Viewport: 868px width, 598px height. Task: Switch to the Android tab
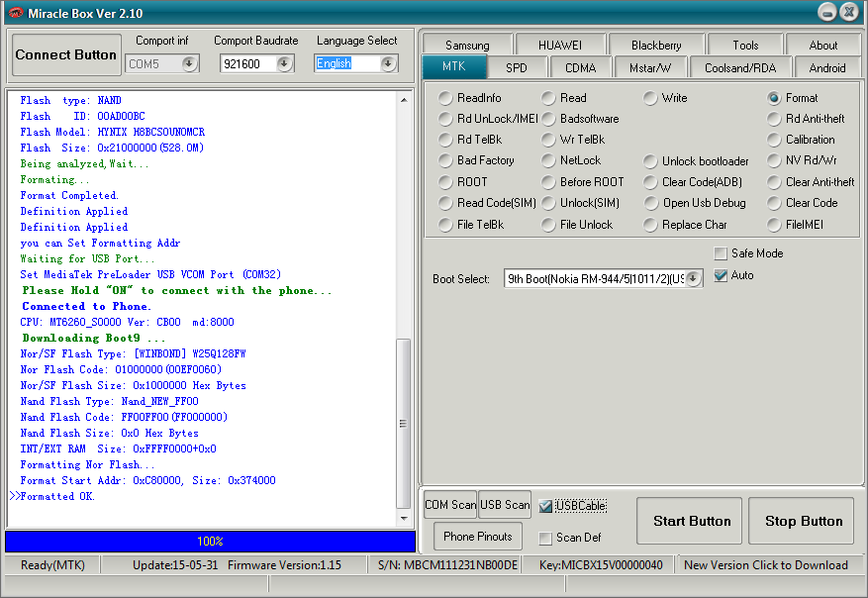coord(827,67)
